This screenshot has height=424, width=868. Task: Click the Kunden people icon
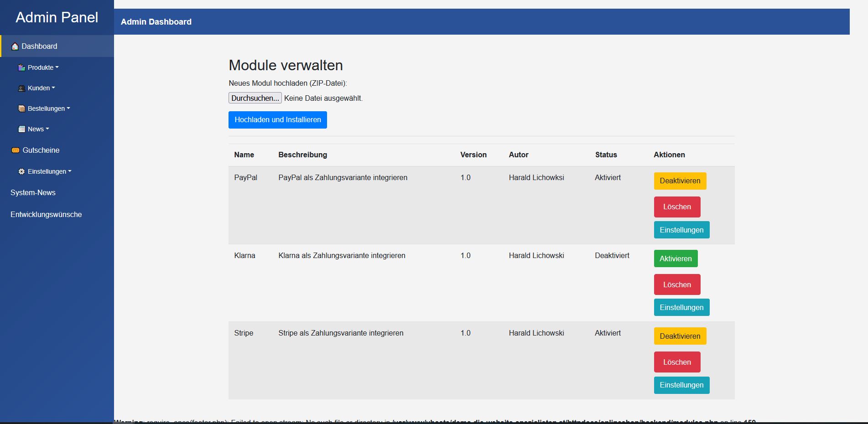(x=21, y=88)
